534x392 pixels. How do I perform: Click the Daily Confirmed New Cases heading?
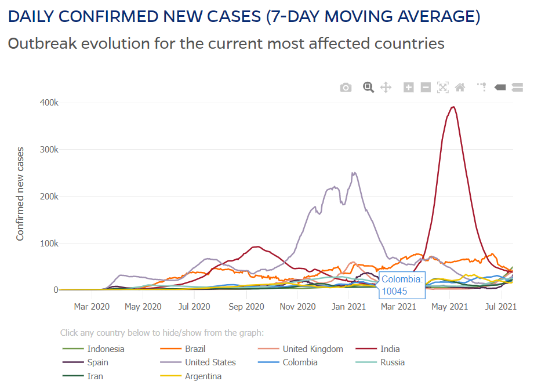click(244, 17)
